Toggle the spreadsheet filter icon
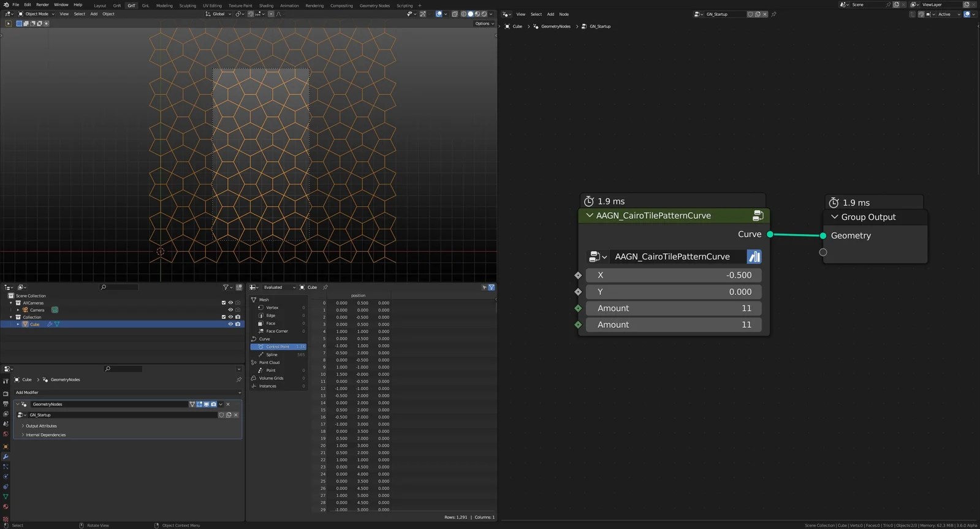 coord(491,287)
